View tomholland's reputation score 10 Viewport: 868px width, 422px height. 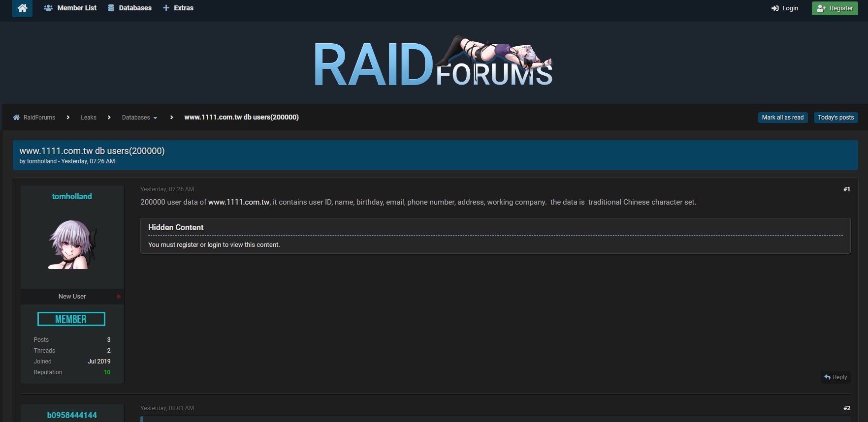[107, 372]
